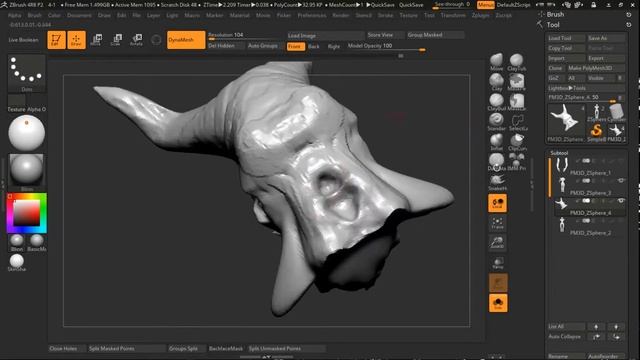The image size is (640, 360).
Task: Toggle Live Boolean mode
Action: (x=23, y=40)
